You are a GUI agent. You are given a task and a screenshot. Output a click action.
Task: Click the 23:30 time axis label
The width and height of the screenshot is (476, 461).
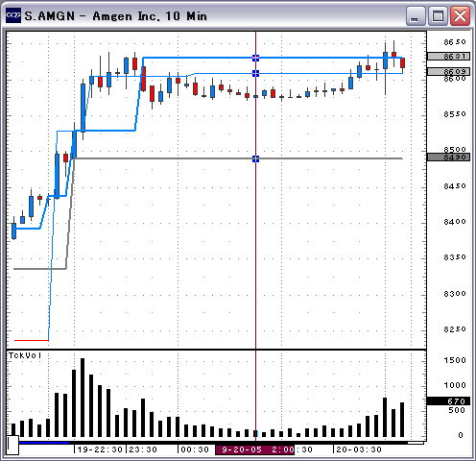click(143, 449)
